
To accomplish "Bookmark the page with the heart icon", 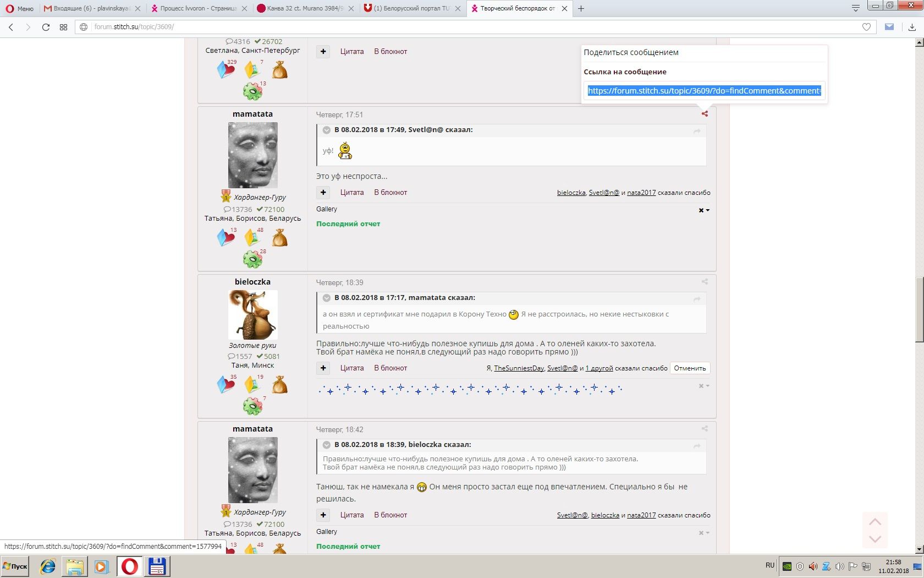I will (866, 26).
